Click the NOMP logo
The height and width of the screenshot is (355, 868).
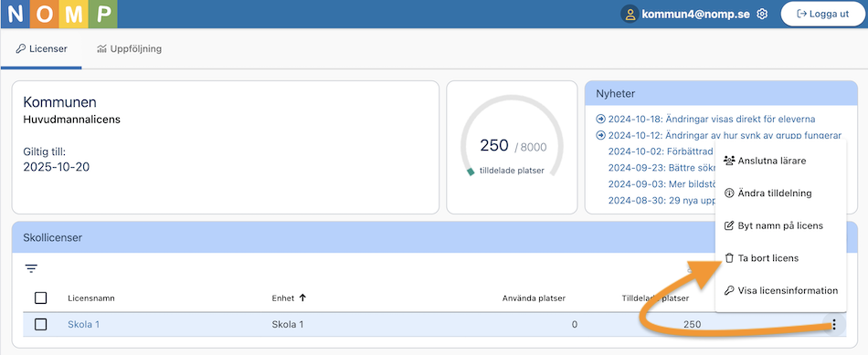58,14
